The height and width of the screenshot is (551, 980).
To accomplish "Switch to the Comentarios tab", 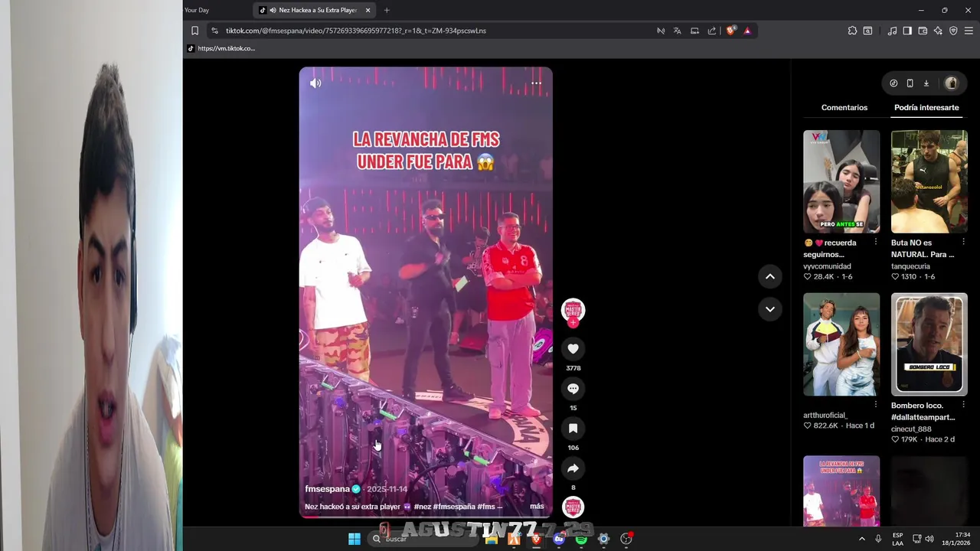I will coord(844,108).
